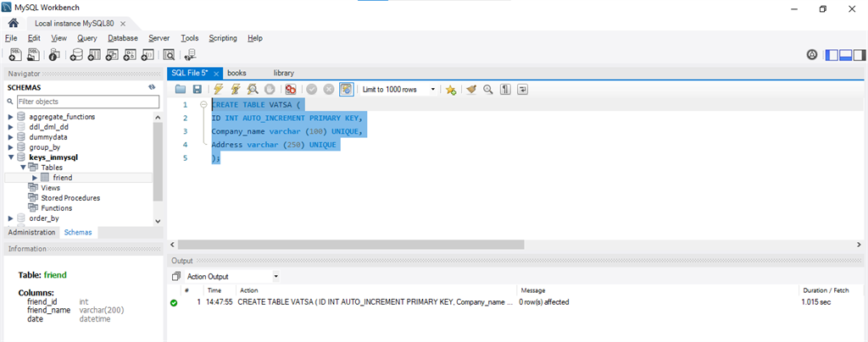The height and width of the screenshot is (342, 868).
Task: Create new function toolbar icon
Action: (x=147, y=54)
